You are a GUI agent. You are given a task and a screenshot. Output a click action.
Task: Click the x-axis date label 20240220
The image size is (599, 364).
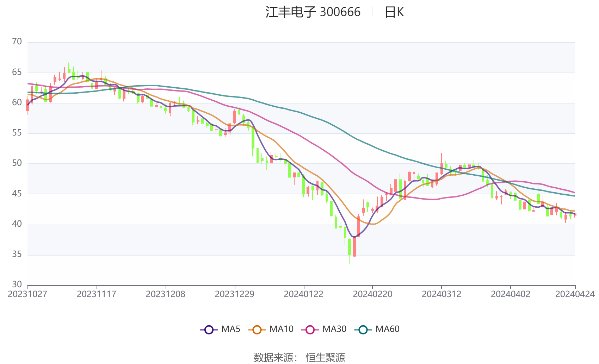[x=372, y=294]
